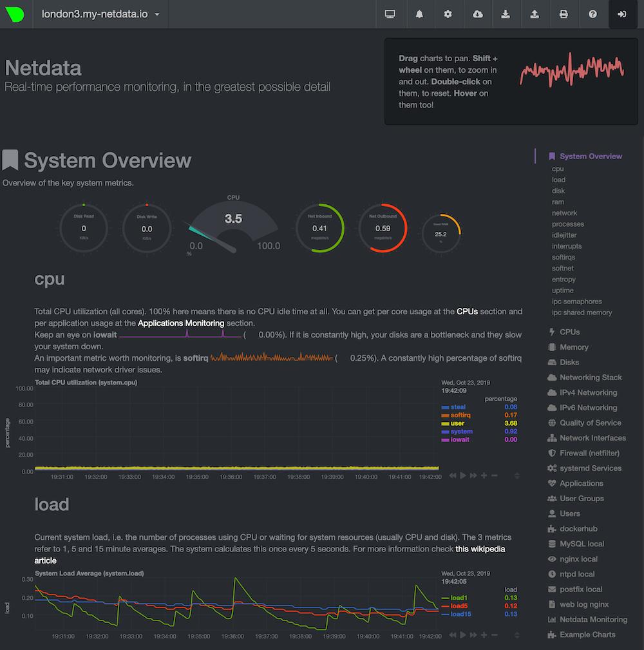Go to interrupts subsection in sidebar

point(567,246)
